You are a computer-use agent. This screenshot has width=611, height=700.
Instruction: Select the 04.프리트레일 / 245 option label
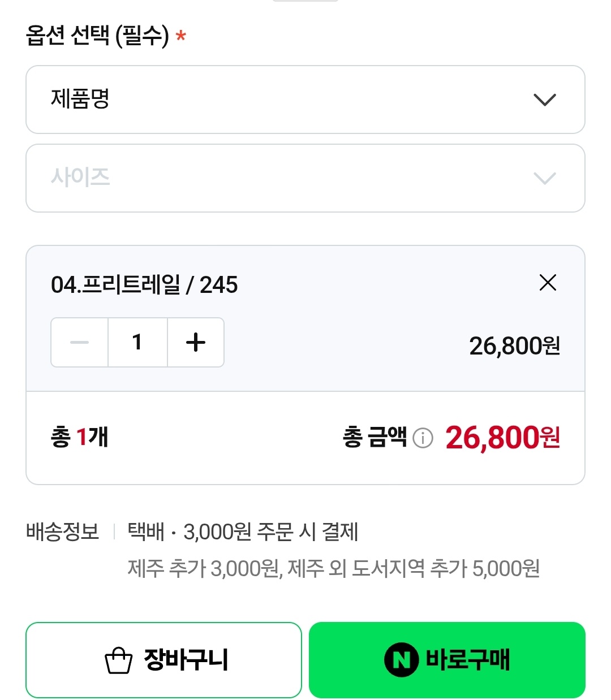[x=144, y=284]
